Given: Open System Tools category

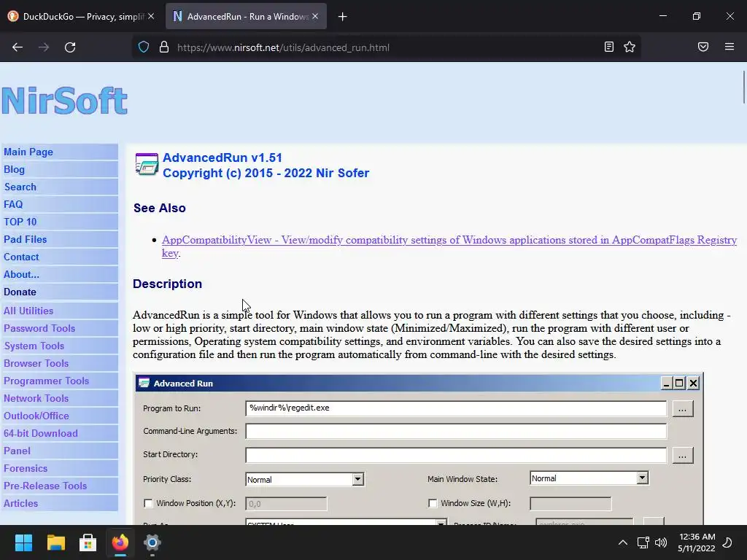Looking at the screenshot, I should pyautogui.click(x=34, y=346).
